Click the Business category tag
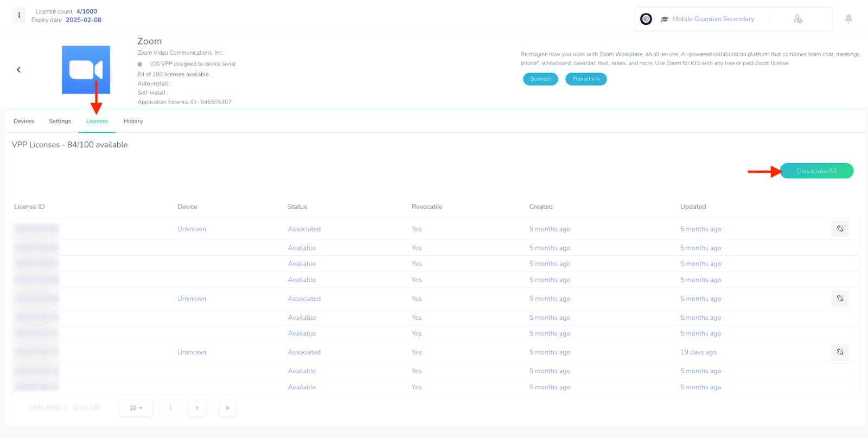 (x=540, y=79)
